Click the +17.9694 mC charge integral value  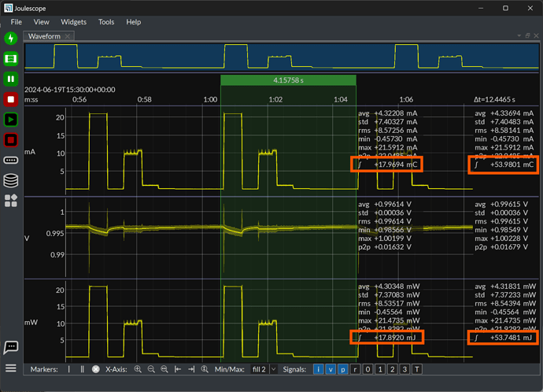(x=396, y=165)
